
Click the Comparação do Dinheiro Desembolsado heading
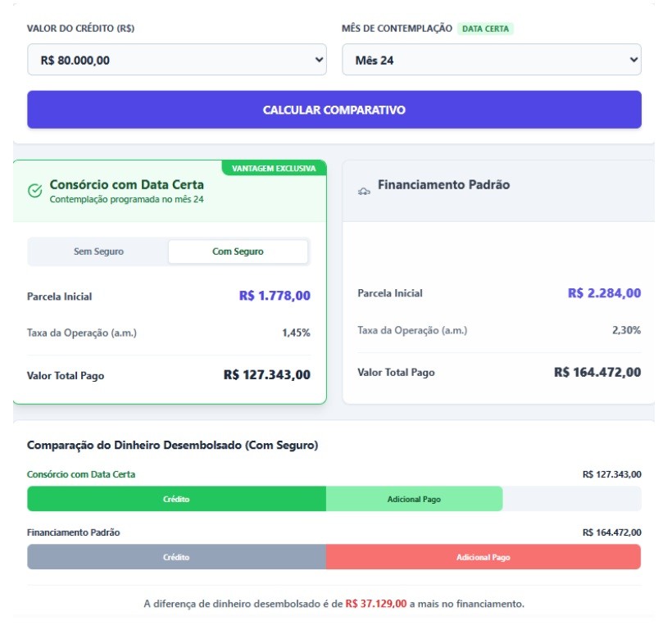172,445
